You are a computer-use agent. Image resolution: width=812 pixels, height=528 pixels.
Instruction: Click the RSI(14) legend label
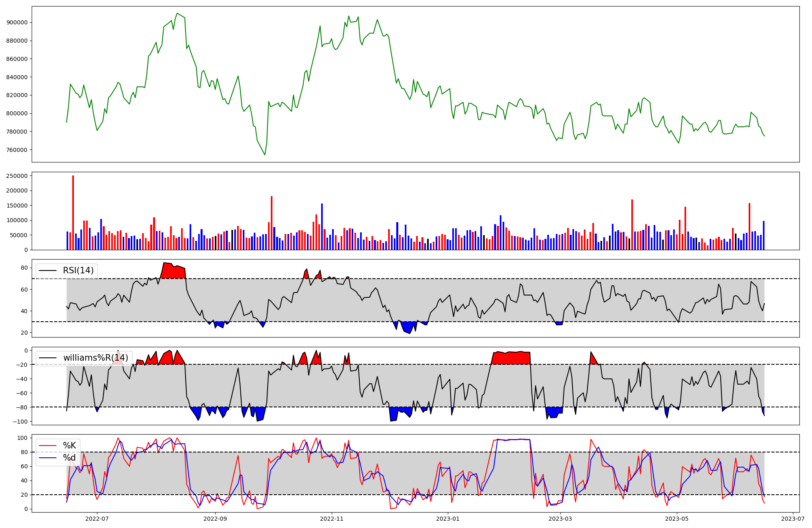tap(78, 270)
